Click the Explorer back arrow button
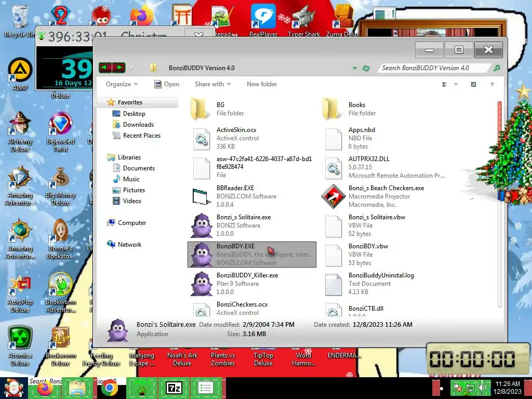The width and height of the screenshot is (532, 399). click(105, 68)
